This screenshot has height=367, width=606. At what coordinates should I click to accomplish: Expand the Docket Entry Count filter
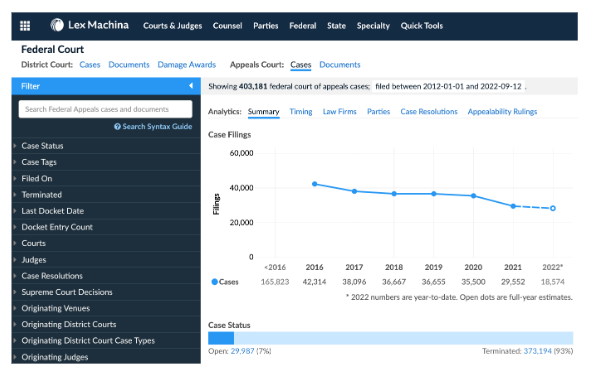pyautogui.click(x=106, y=227)
